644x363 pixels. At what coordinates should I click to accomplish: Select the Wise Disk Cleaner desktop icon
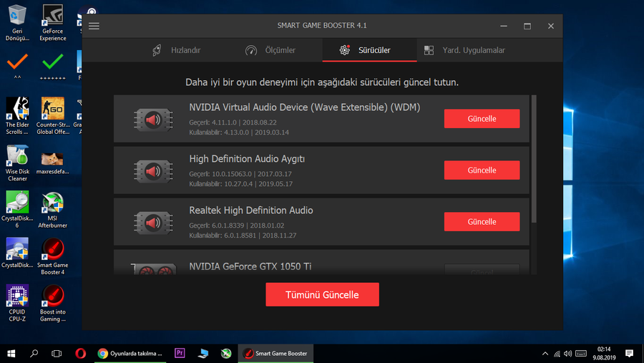tap(17, 163)
